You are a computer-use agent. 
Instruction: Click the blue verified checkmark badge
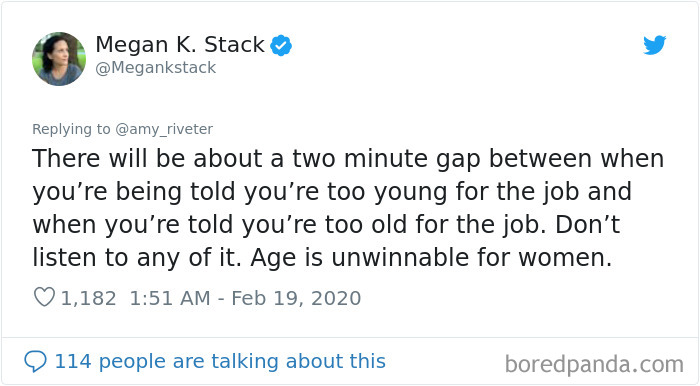281,45
